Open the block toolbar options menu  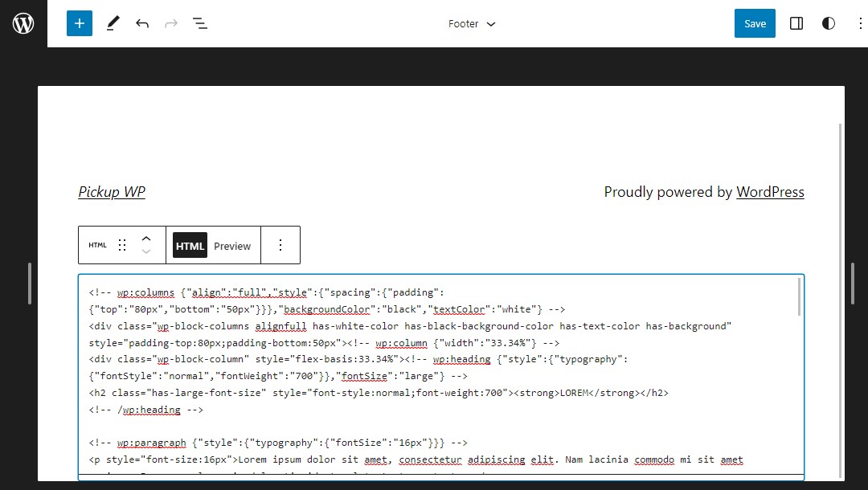280,245
